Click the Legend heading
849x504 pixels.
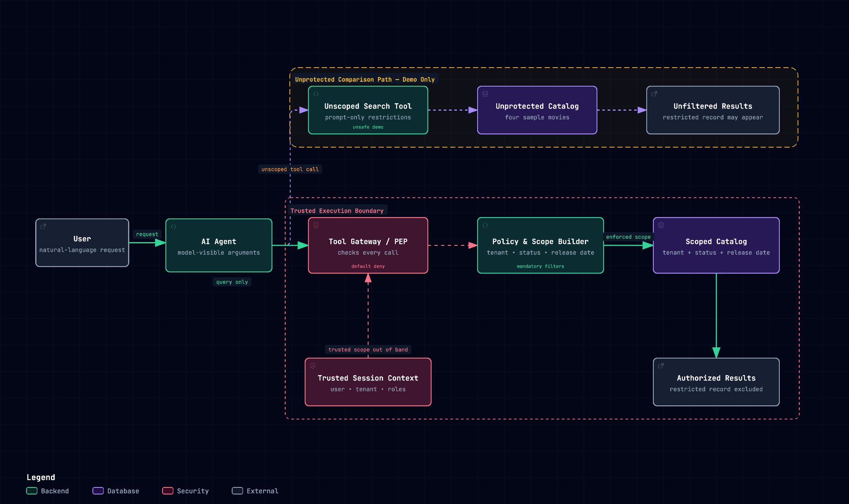(x=41, y=477)
